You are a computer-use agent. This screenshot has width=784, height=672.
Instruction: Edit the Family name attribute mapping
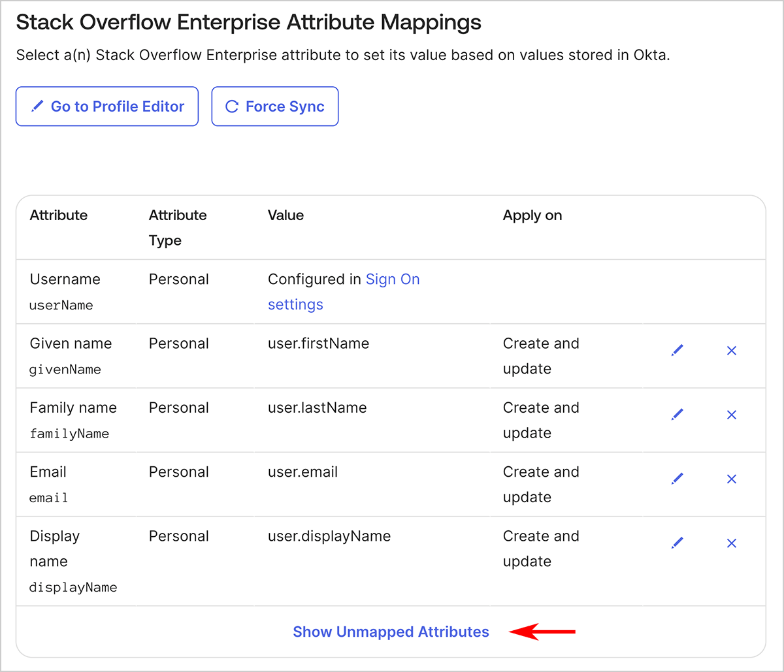pyautogui.click(x=678, y=415)
